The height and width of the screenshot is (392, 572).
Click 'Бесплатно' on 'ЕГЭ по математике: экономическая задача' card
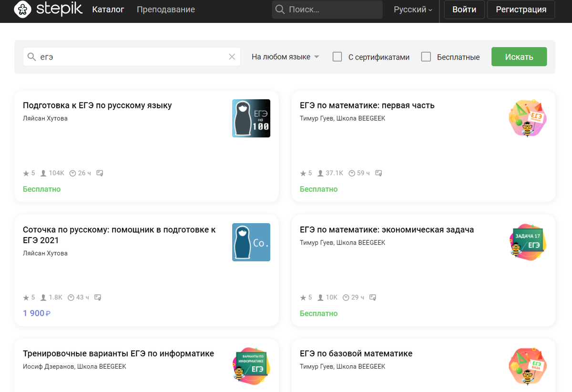318,314
